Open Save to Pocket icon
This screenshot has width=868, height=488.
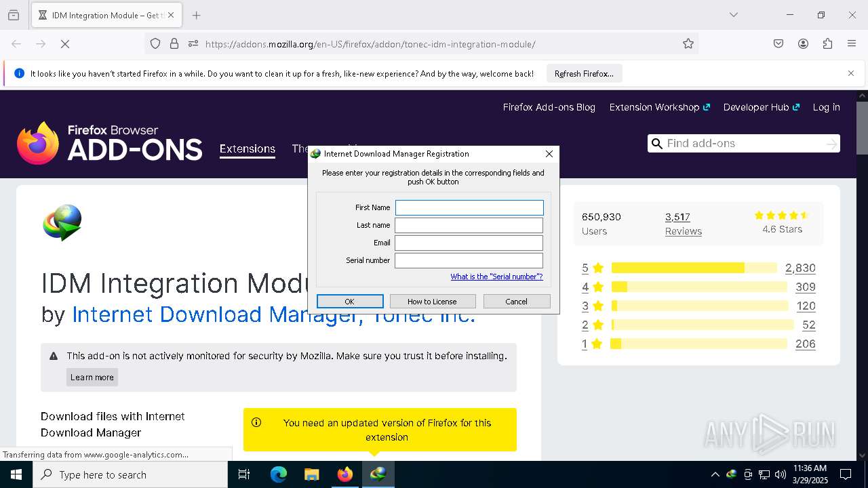point(778,44)
